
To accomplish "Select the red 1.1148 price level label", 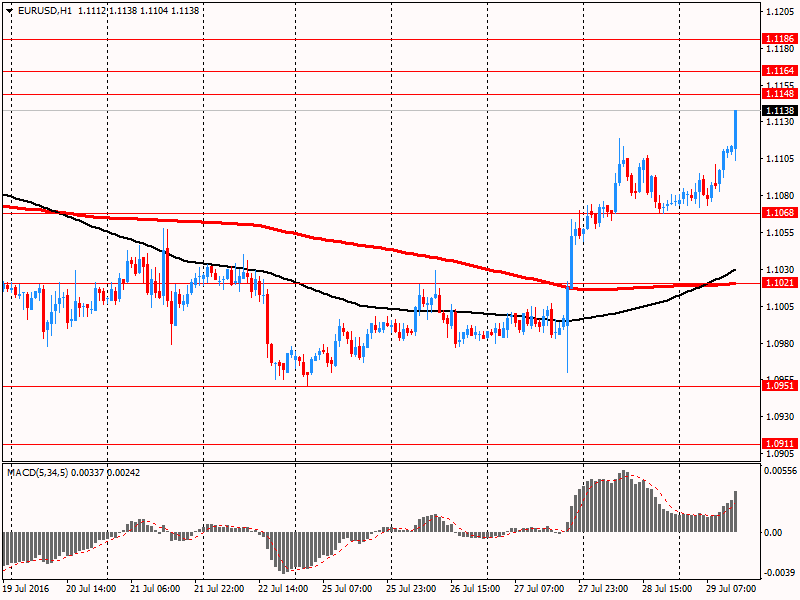I will click(780, 94).
